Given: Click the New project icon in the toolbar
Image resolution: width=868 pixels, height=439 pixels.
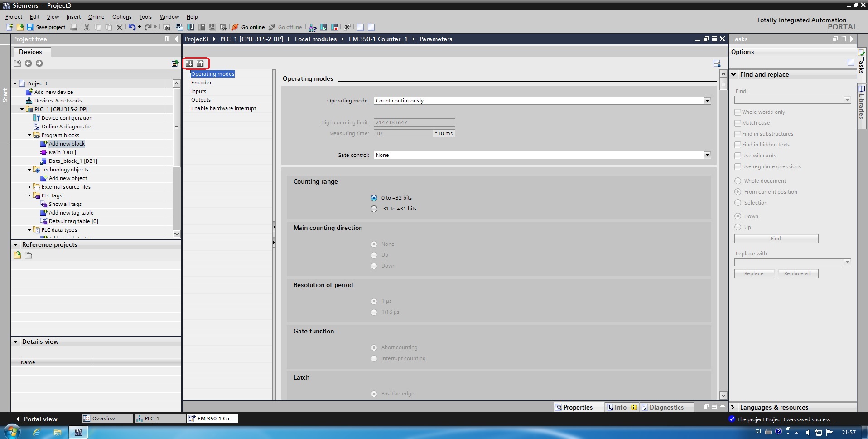Looking at the screenshot, I should [x=10, y=27].
